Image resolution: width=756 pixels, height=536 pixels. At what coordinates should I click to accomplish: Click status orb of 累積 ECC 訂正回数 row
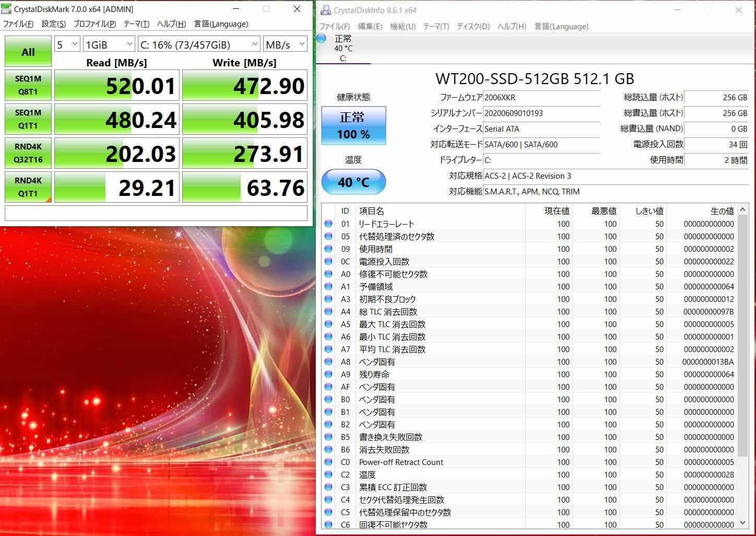[328, 487]
